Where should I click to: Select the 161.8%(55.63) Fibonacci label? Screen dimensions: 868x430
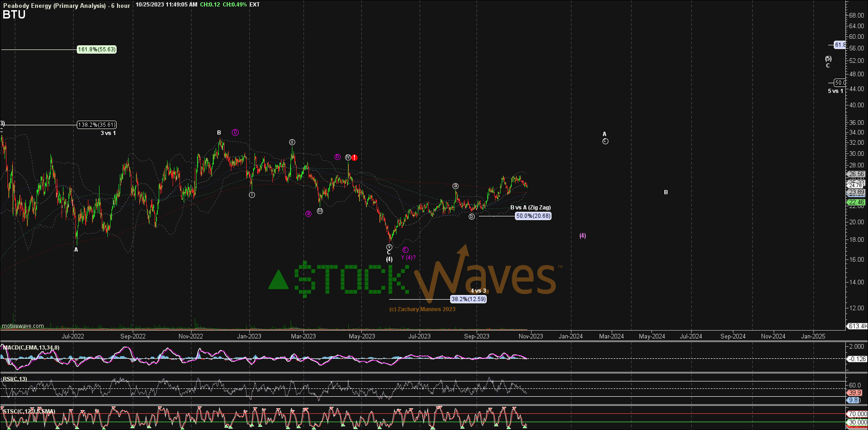[x=97, y=49]
